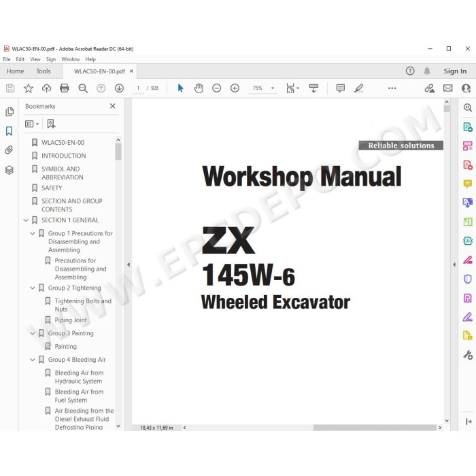Collapse Group 2 Tightening bookmark

tap(33, 288)
